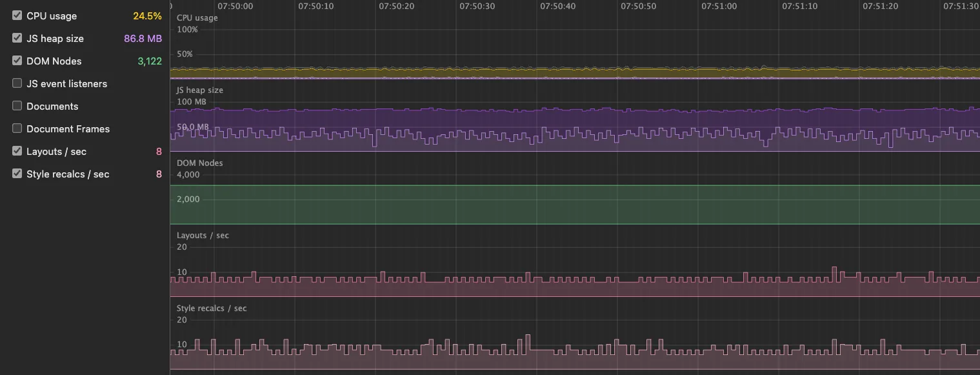Click the green DOM Nodes graph area
The width and height of the screenshot is (980, 375).
(575, 205)
